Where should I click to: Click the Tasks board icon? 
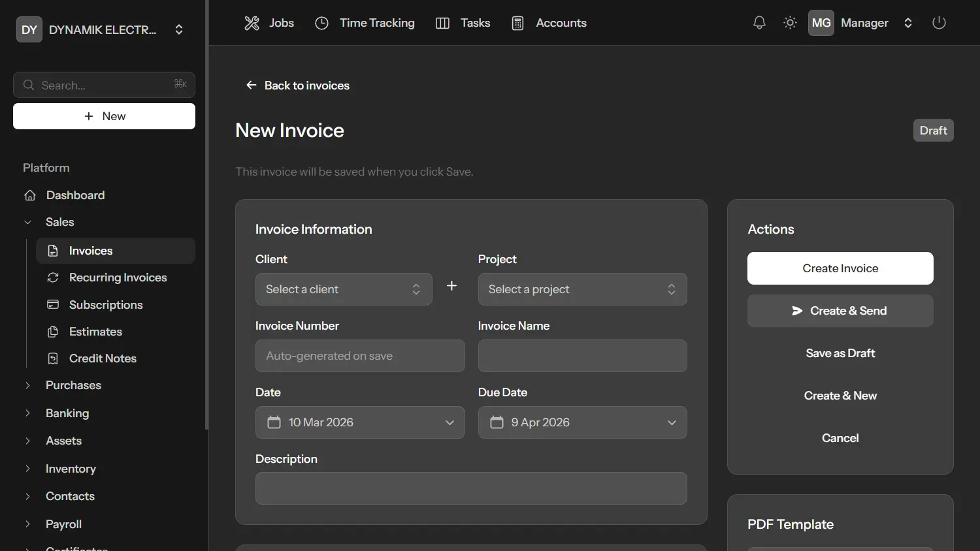[442, 23]
